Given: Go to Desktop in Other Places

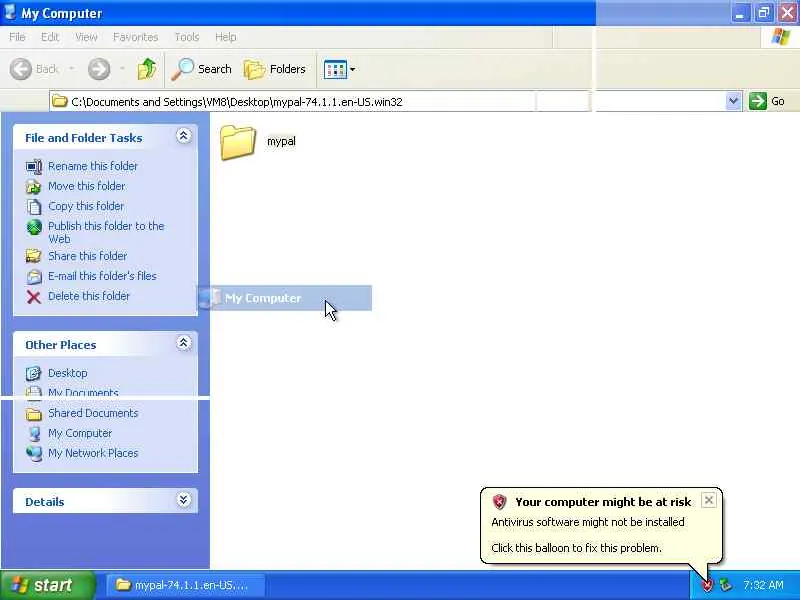Looking at the screenshot, I should [68, 373].
